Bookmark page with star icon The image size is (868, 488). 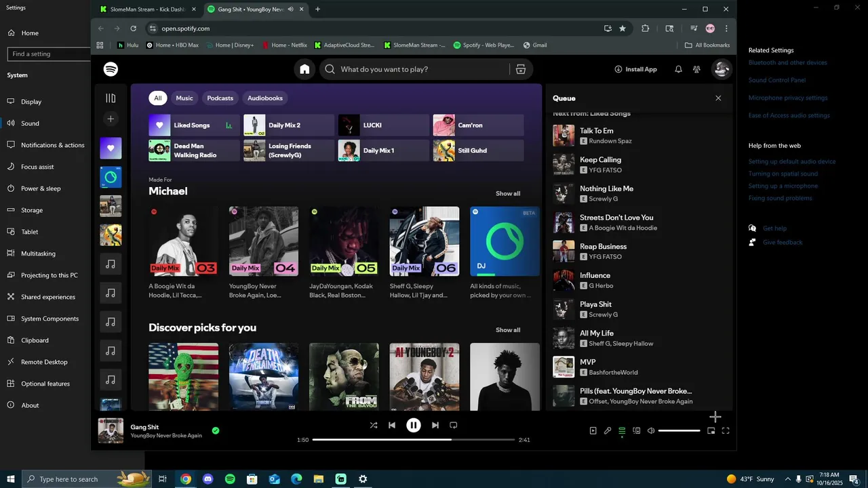(x=623, y=28)
